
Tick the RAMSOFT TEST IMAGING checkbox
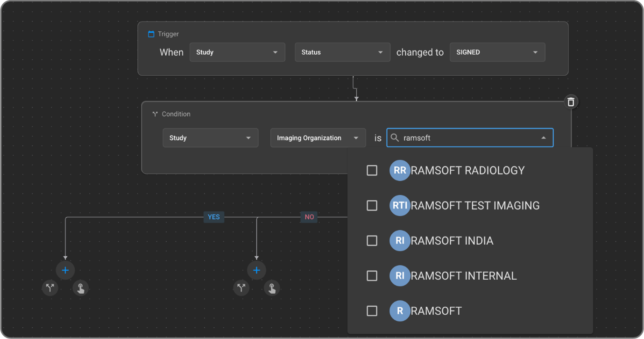pos(372,206)
